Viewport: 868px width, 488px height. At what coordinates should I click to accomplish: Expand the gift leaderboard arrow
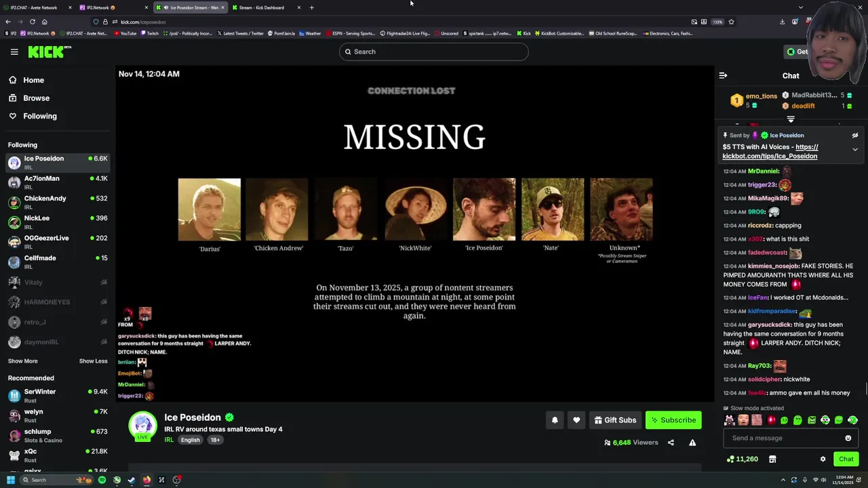[x=791, y=119]
